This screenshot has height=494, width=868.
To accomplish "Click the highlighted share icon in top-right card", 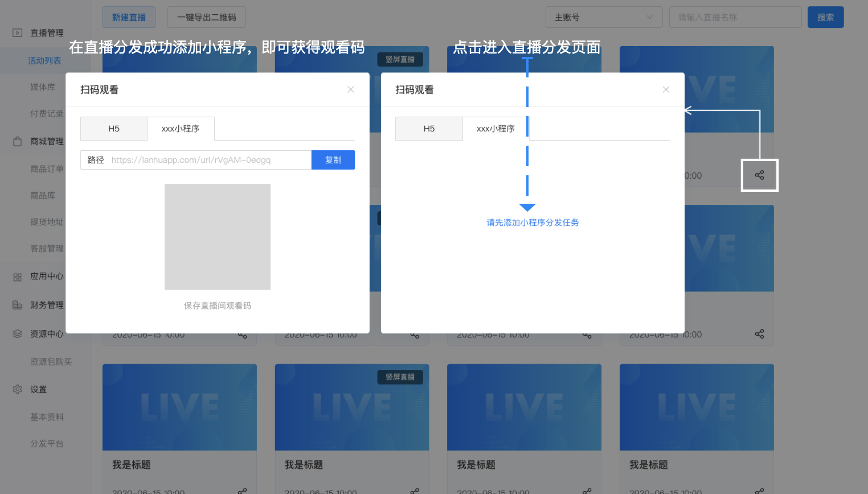I will [759, 175].
